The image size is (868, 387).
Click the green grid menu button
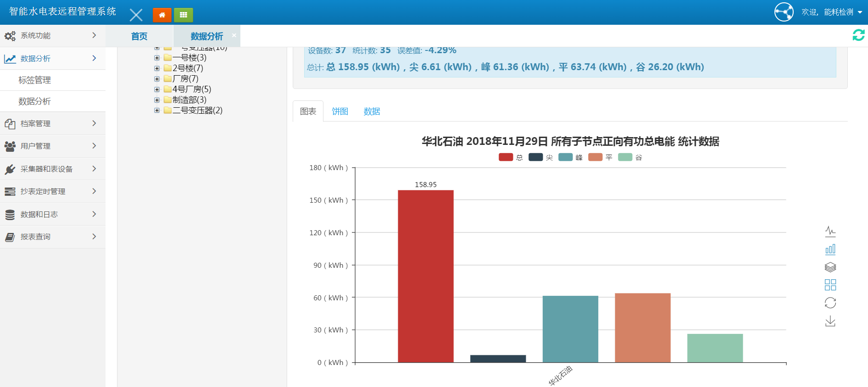tap(184, 15)
